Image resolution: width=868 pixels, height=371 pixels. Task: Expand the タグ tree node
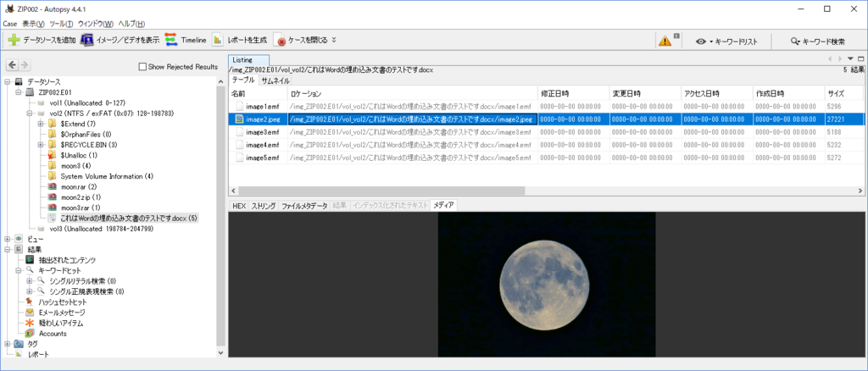point(7,344)
